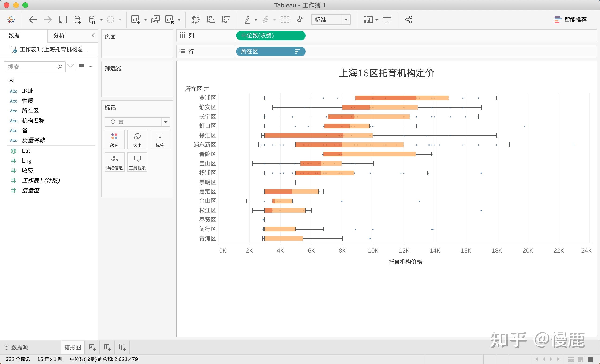Toggle the data pane list view icon
Viewport: 600px width, 364px height.
pos(82,67)
